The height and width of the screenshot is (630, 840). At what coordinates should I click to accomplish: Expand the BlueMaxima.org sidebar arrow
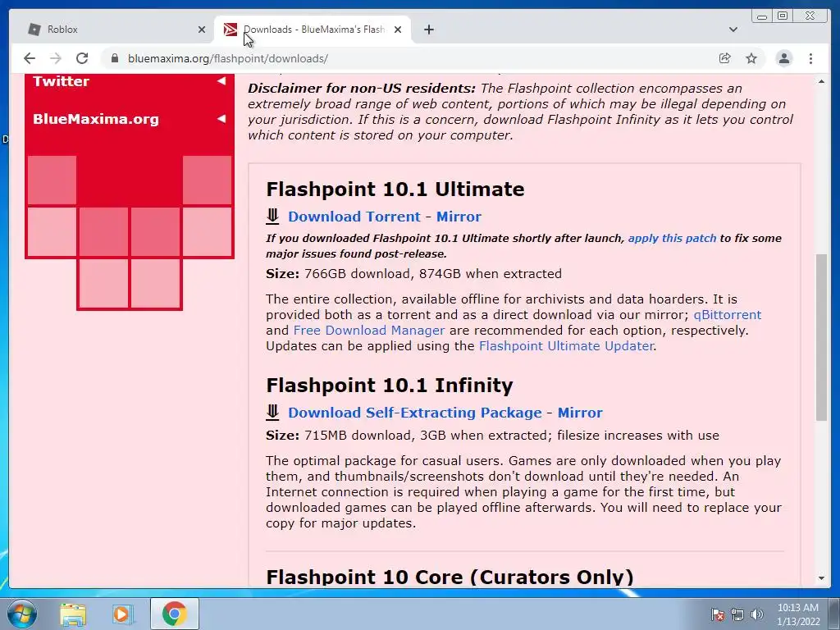221,118
